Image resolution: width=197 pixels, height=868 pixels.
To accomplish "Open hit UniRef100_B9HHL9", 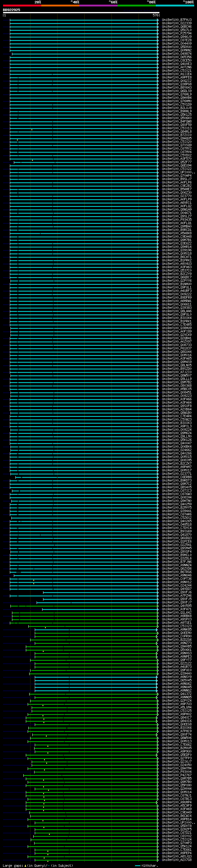I will pyautogui.click(x=176, y=111).
